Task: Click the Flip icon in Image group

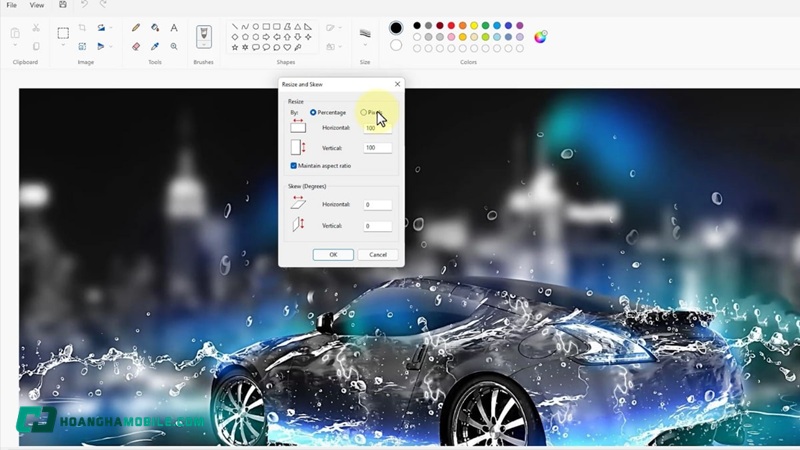Action: point(101,46)
